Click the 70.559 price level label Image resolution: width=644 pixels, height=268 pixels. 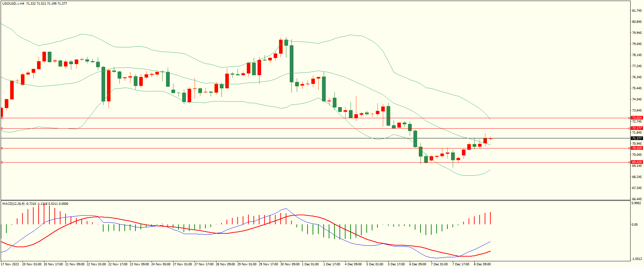pos(637,148)
